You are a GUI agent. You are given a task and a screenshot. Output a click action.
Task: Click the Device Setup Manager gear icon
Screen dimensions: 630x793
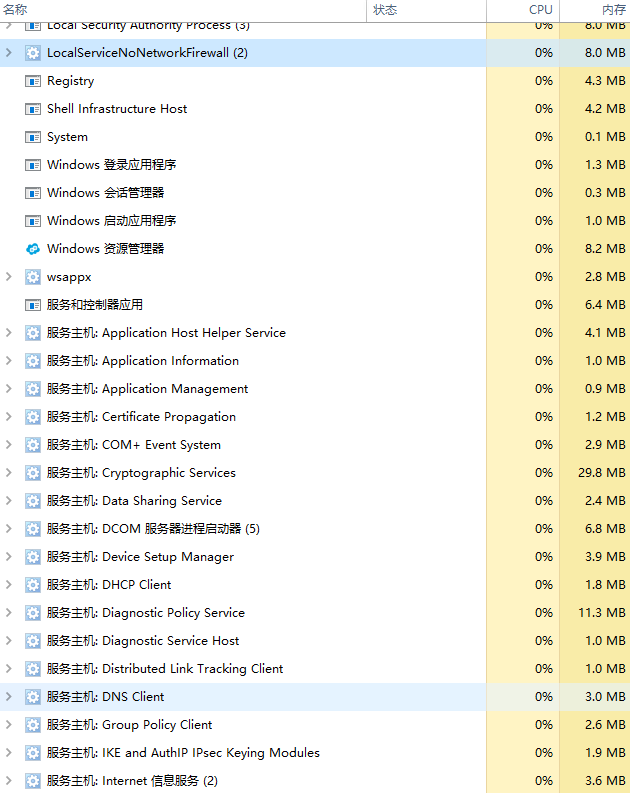coord(33,557)
